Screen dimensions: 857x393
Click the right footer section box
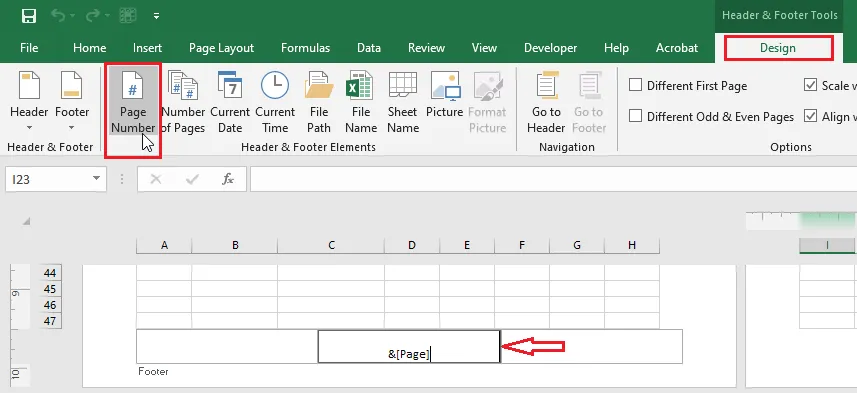click(x=591, y=346)
